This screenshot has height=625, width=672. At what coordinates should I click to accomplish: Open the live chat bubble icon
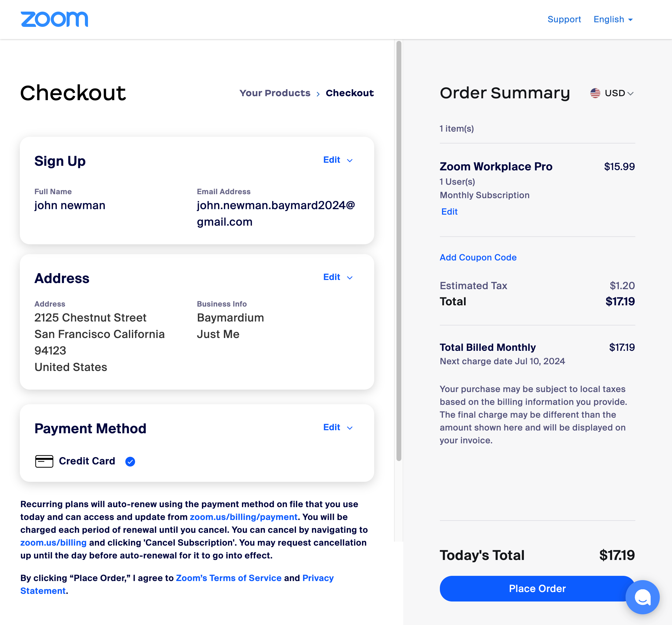click(642, 597)
